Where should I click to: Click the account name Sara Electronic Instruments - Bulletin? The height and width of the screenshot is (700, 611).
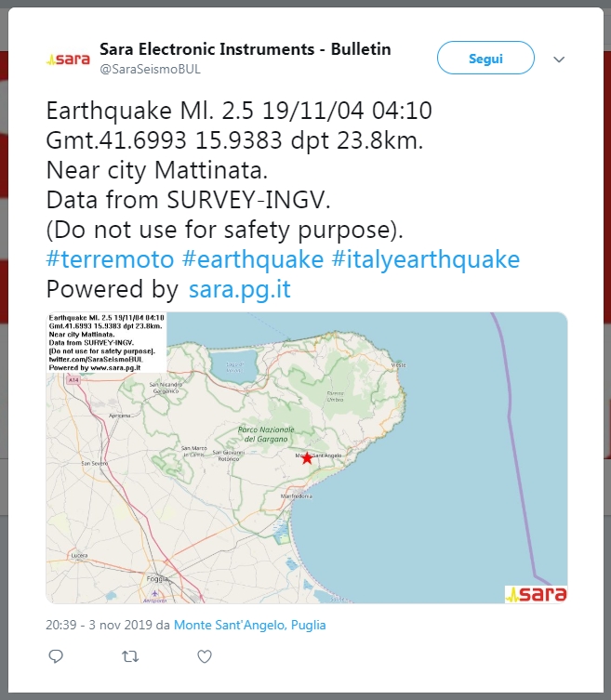tap(246, 49)
